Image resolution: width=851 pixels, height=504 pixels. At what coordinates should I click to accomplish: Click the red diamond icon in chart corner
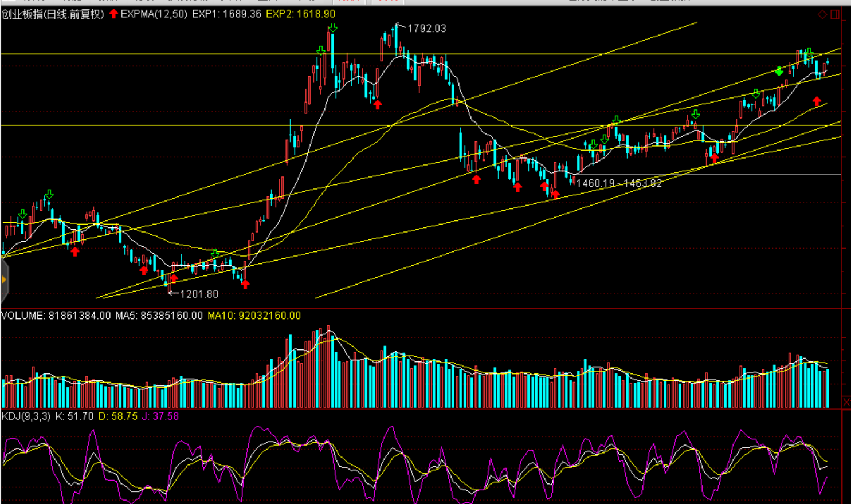(822, 14)
